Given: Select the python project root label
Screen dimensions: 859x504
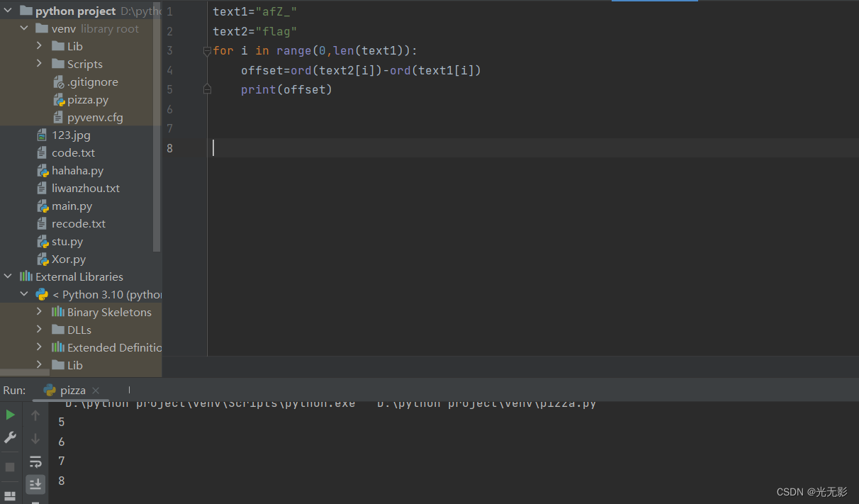Looking at the screenshot, I should click(76, 11).
